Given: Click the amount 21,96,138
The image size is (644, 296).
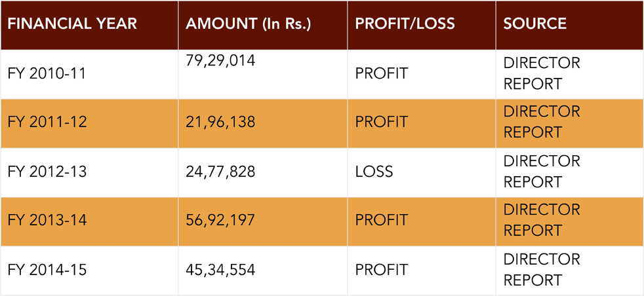Looking at the screenshot, I should tap(220, 122).
